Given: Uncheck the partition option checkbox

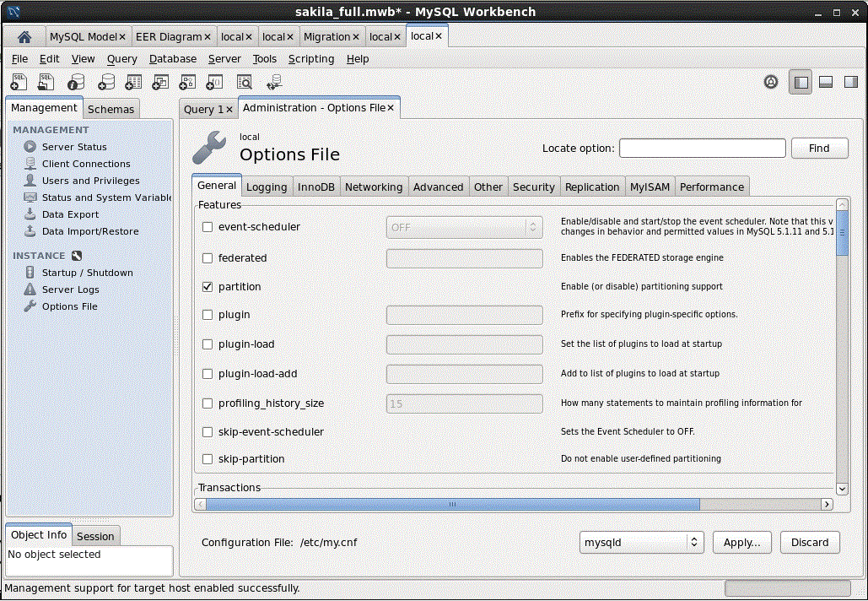Looking at the screenshot, I should click(208, 287).
